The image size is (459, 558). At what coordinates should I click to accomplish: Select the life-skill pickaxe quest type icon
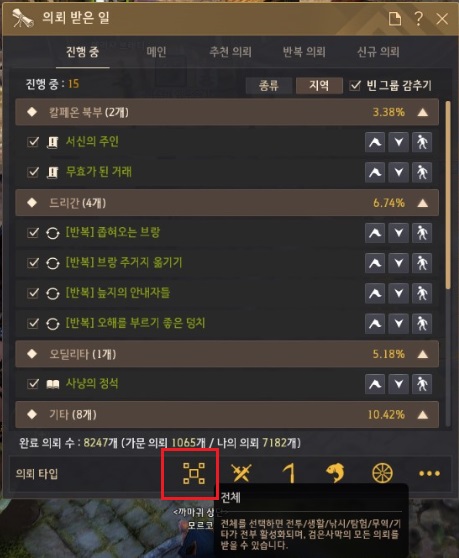289,473
